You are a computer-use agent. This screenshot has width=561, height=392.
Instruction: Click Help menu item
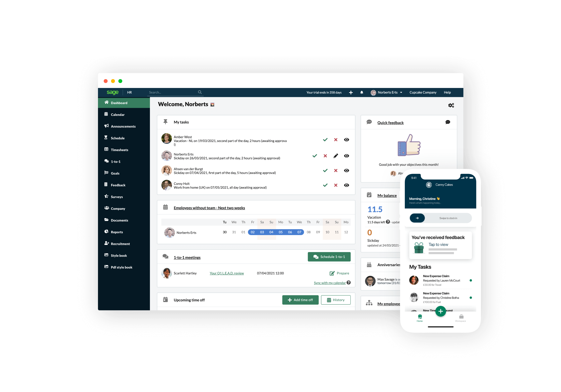(x=448, y=92)
